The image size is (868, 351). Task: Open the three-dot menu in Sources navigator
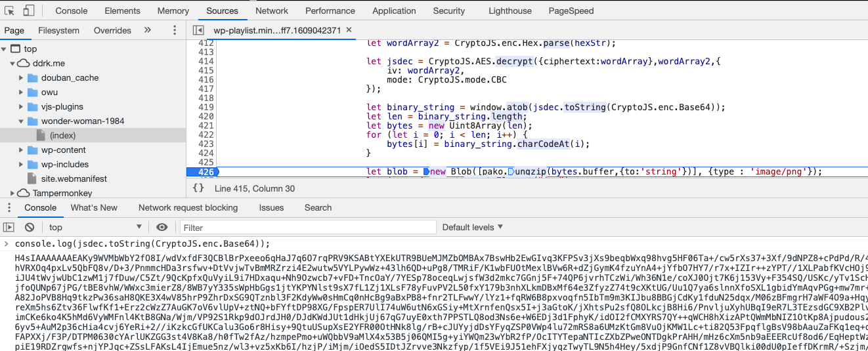pos(175,30)
